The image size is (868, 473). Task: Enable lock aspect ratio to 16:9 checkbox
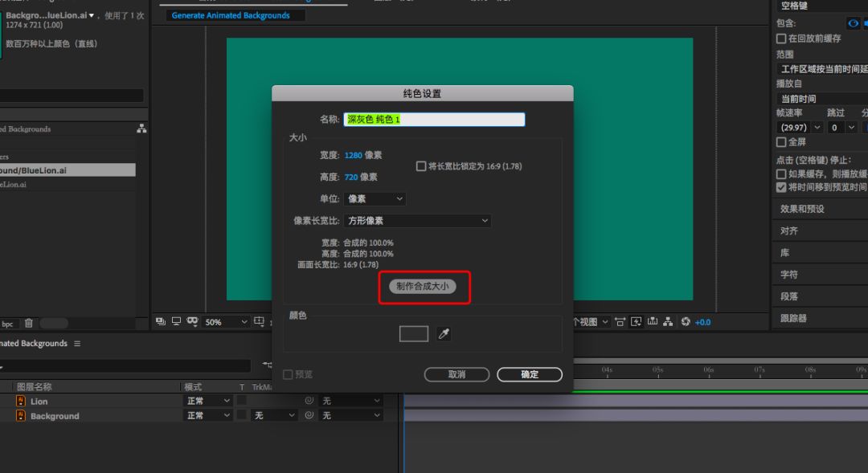pos(421,166)
